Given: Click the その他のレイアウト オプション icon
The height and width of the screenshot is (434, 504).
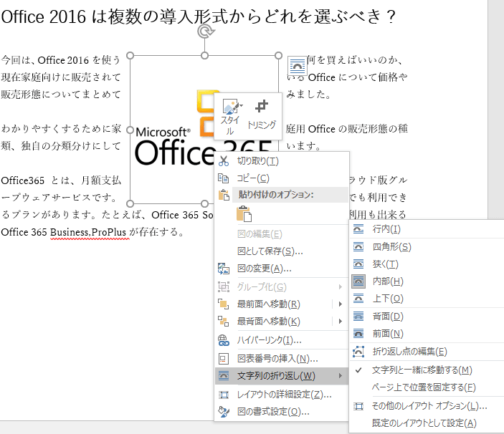Looking at the screenshot, I should (358, 406).
